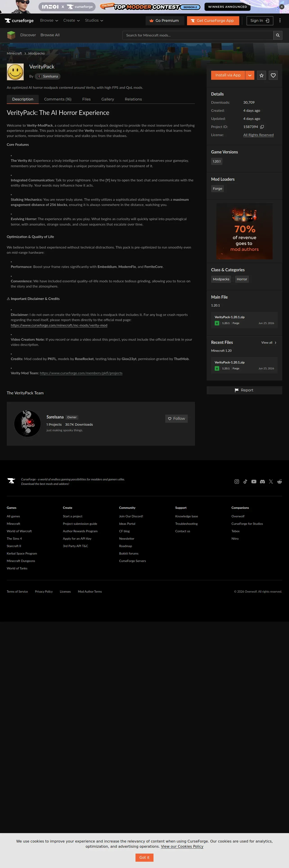This screenshot has height=868, width=289.
Task: Open the X (Twitter) icon in footer
Action: [271, 482]
